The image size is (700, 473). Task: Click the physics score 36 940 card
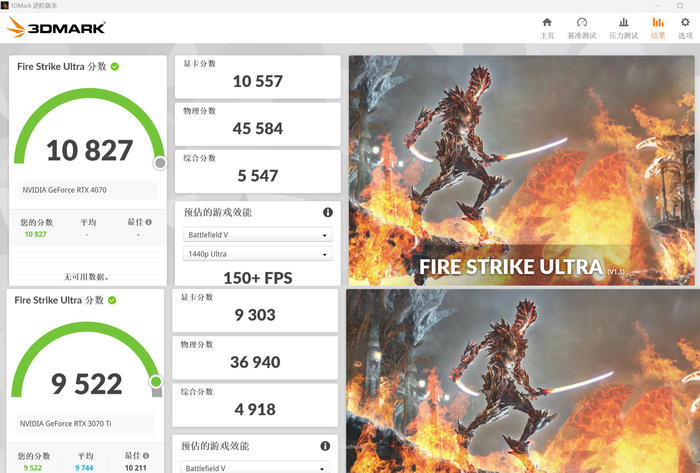(255, 358)
